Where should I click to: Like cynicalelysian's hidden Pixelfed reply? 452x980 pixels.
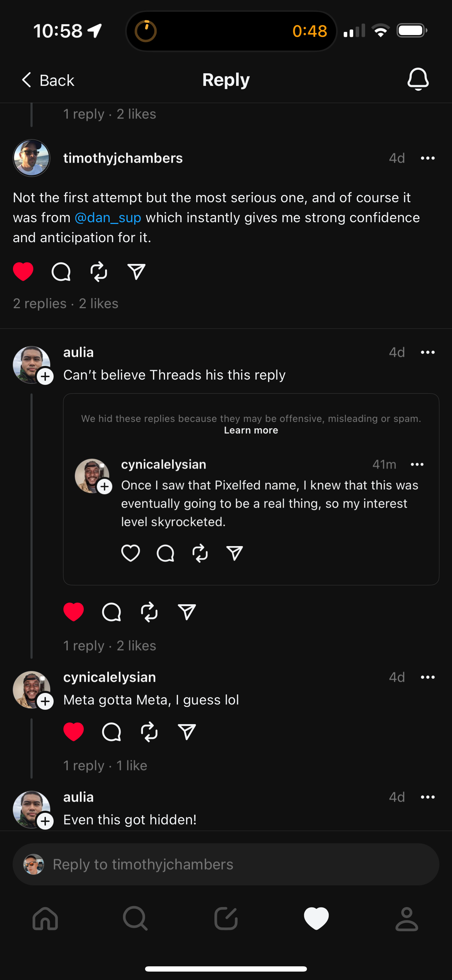[130, 553]
